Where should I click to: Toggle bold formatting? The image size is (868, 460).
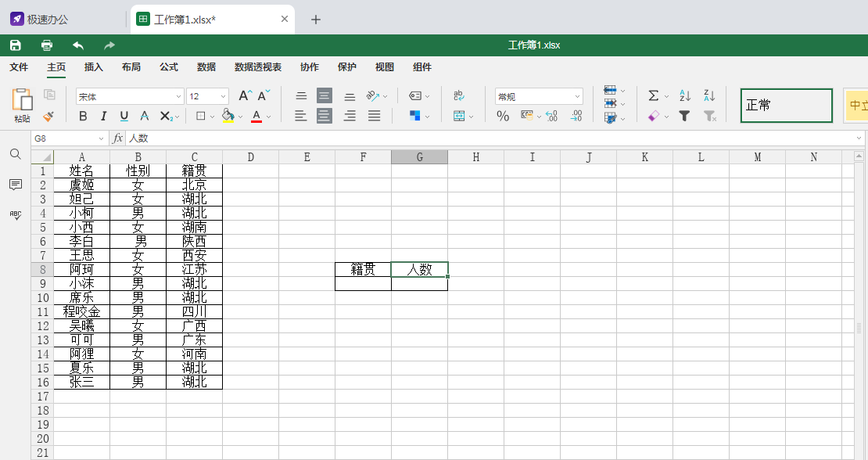coord(83,116)
